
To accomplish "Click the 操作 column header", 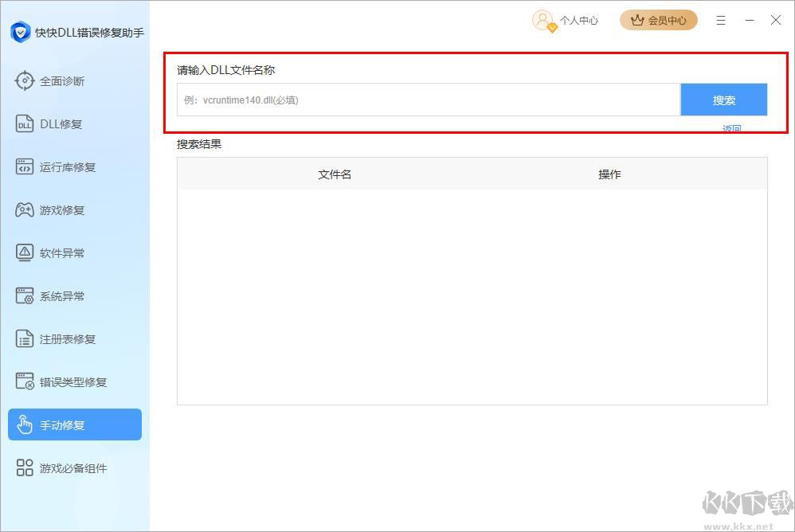I will coord(609,174).
